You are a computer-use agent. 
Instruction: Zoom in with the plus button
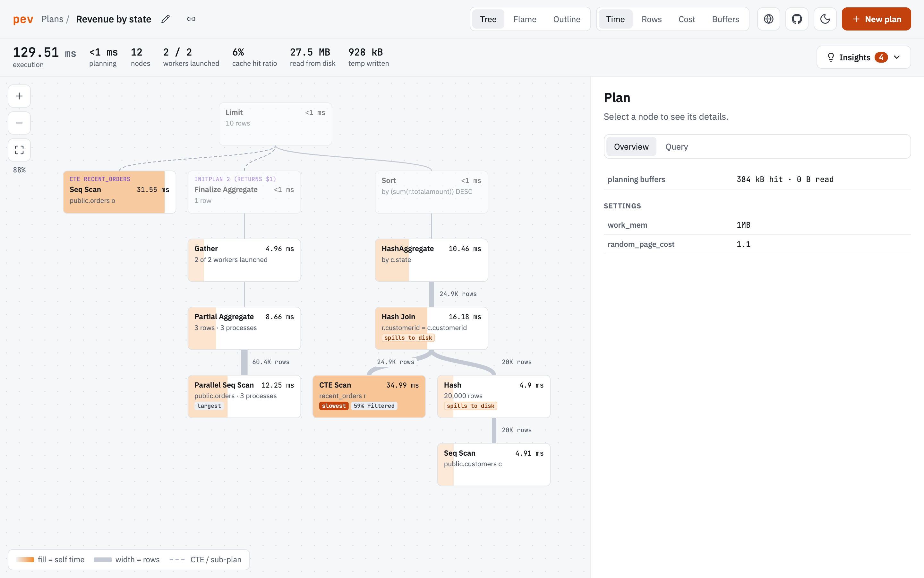[20, 96]
